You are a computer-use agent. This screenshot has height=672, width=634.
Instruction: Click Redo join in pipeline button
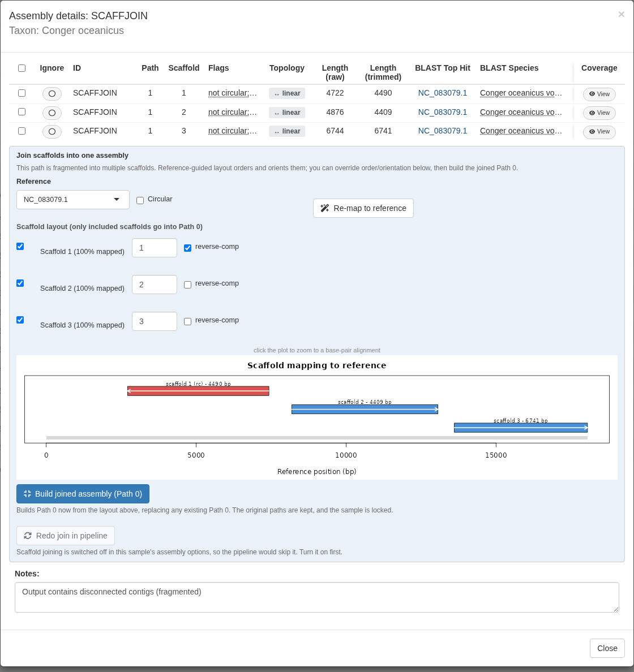pyautogui.click(x=66, y=536)
